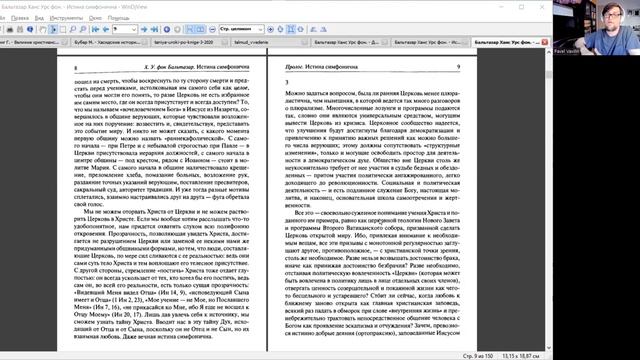Screen dimensions: 640x360
Task: Click the vertical scrollbar down arrow
Action: pos(549,348)
